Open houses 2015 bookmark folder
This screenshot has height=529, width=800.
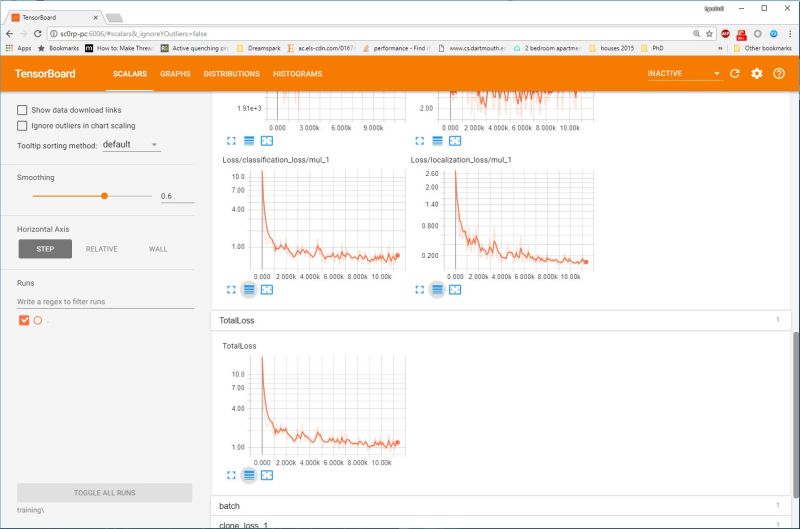(x=611, y=48)
